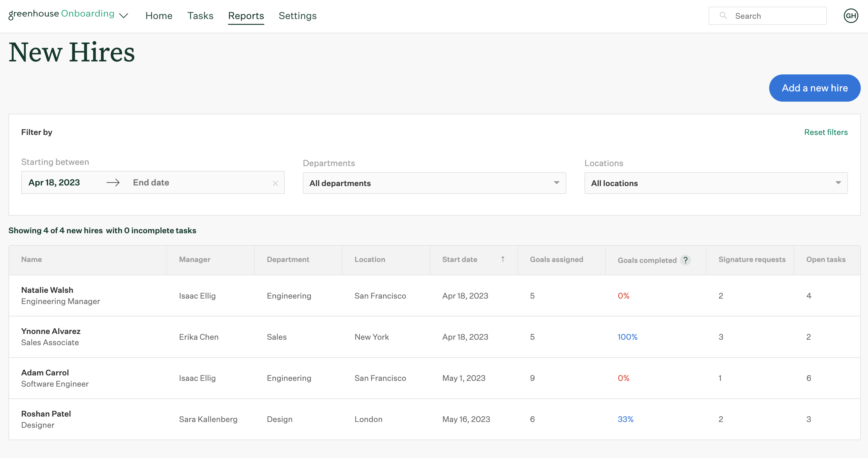The width and height of the screenshot is (868, 458).
Task: Switch to the Reports tab
Action: [246, 15]
